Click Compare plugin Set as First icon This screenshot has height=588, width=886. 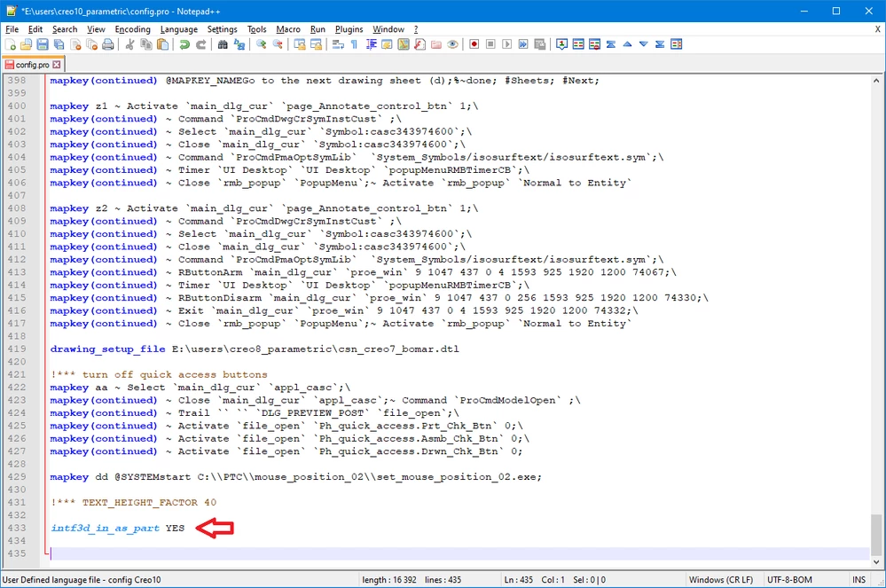click(x=561, y=44)
